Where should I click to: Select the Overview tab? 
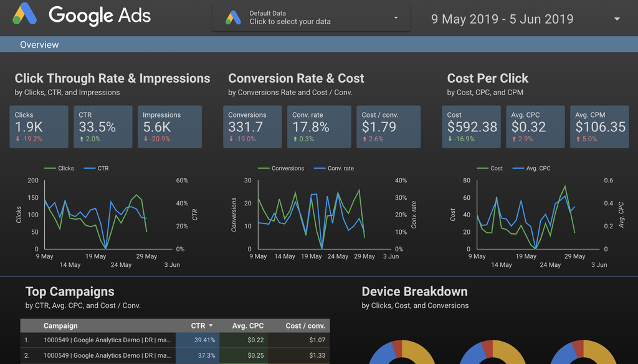[x=39, y=45]
